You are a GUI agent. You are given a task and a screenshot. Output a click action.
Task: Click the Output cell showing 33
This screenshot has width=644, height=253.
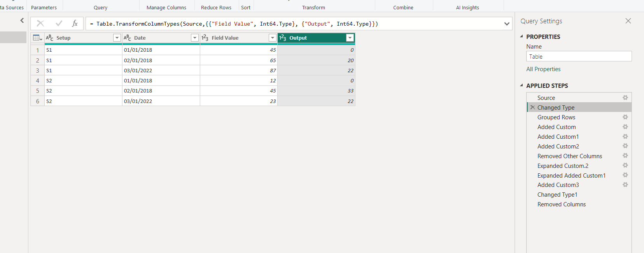coord(316,91)
